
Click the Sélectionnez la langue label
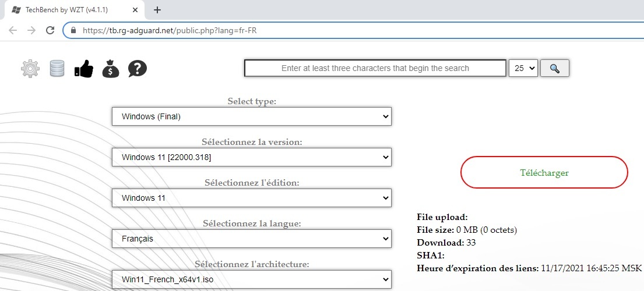coord(252,224)
